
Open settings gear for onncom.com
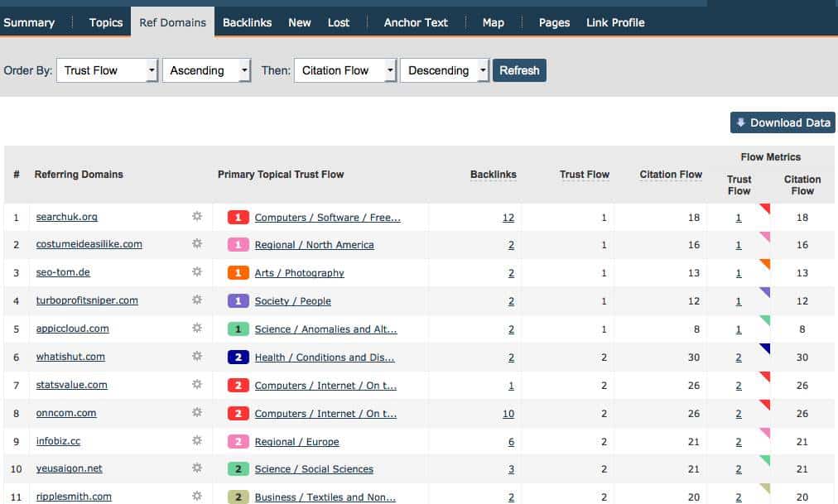pos(197,412)
